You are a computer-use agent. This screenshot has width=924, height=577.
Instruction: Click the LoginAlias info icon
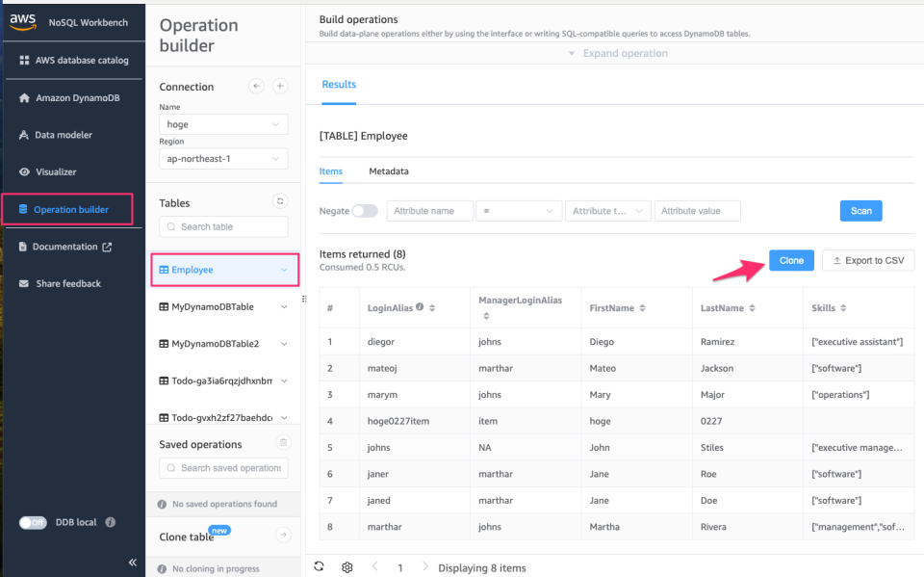coord(420,306)
